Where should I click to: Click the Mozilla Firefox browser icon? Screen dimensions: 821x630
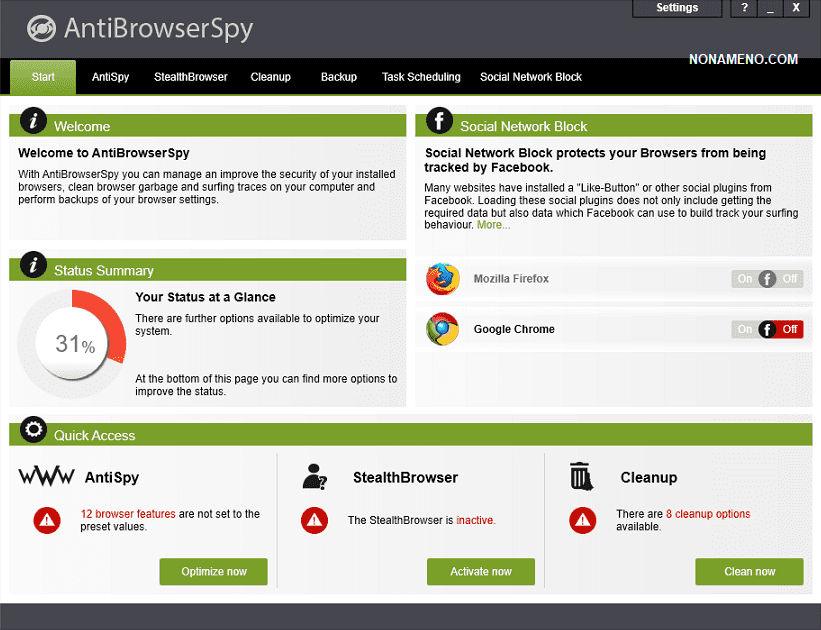[442, 279]
